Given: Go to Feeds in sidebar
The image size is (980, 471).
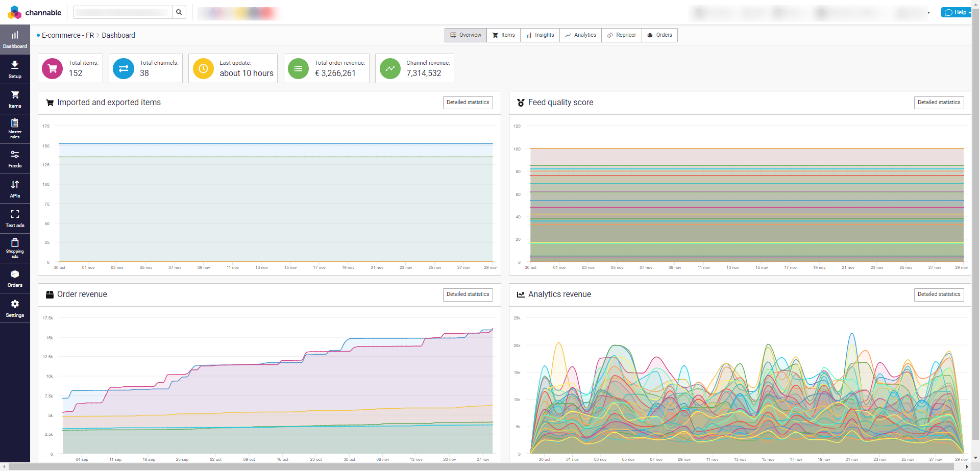Looking at the screenshot, I should (15, 159).
